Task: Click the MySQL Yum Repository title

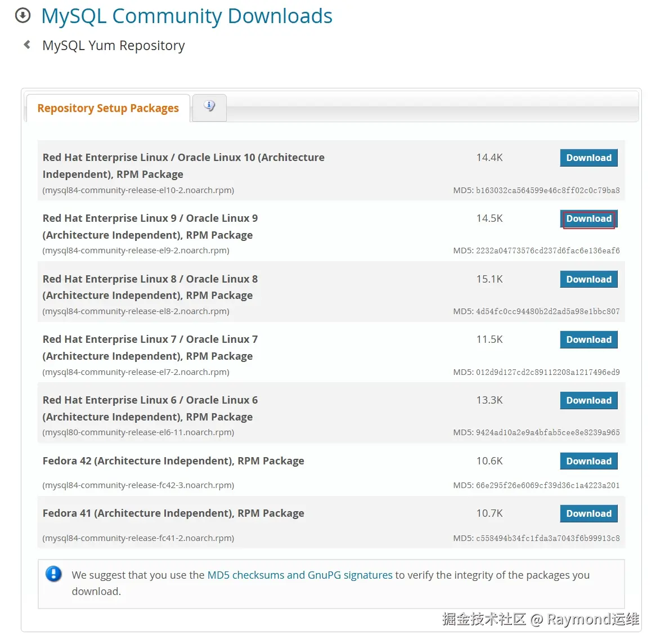Action: (x=114, y=45)
